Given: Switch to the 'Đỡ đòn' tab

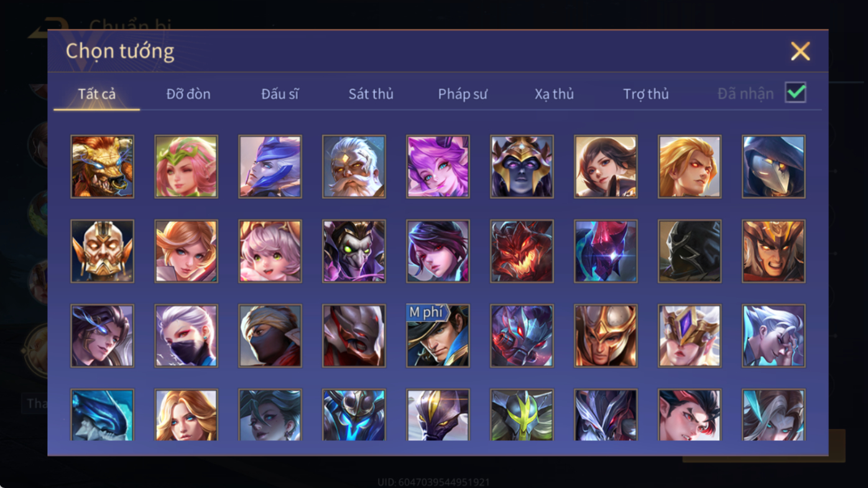Looking at the screenshot, I should (188, 94).
